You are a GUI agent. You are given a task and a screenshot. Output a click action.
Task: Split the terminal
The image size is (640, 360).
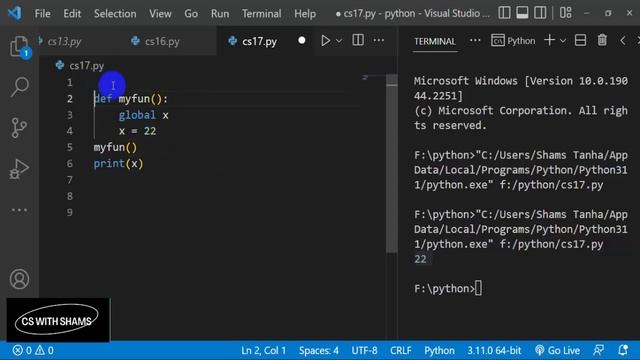[580, 40]
